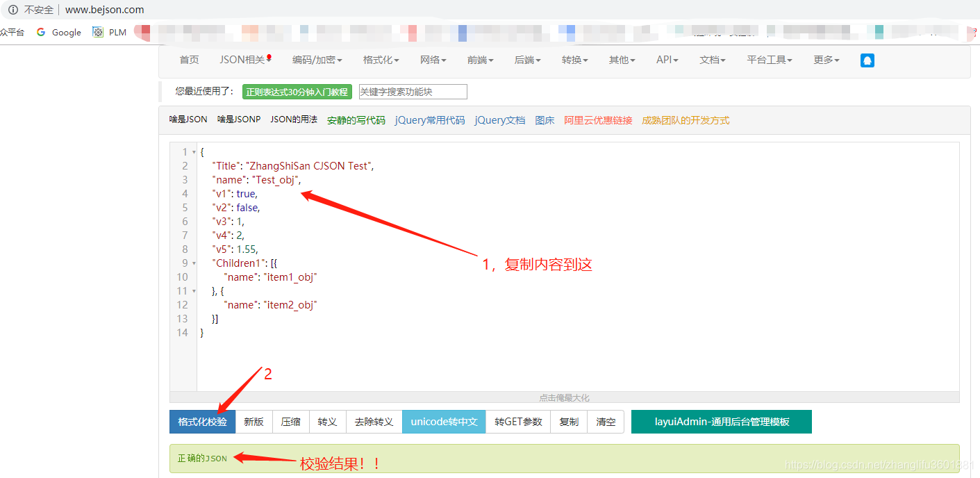Open the 转换 dropdown menu
Viewport: 980px width, 478px height.
(x=574, y=60)
